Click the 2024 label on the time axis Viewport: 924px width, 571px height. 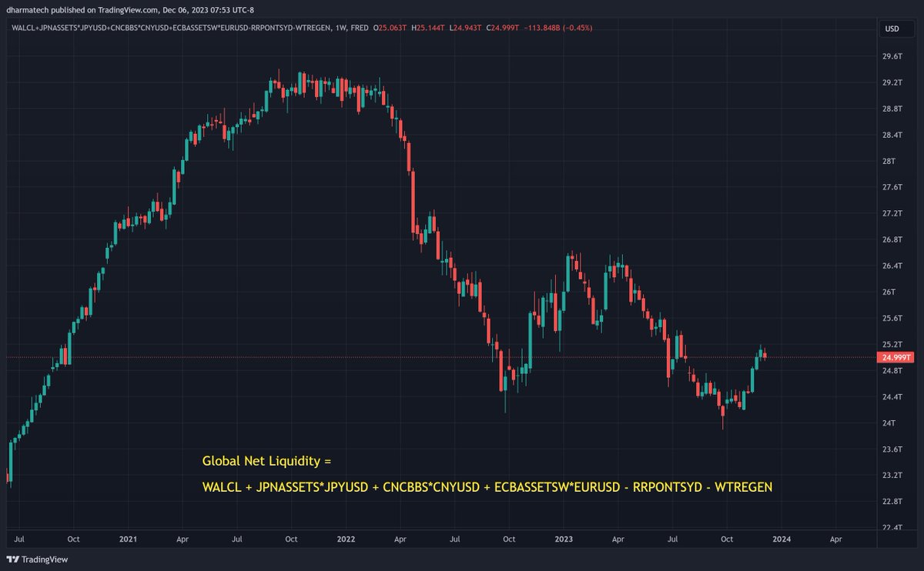[x=781, y=539]
